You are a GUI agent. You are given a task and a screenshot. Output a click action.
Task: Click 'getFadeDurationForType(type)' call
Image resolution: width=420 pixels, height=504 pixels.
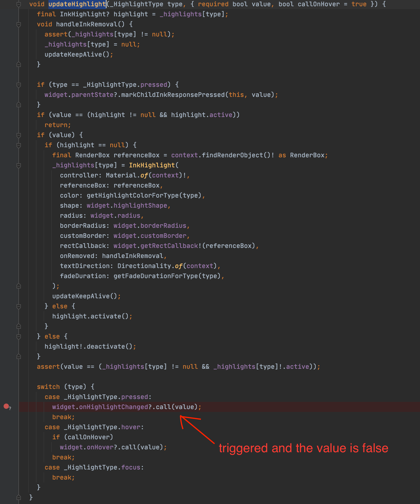[167, 276]
